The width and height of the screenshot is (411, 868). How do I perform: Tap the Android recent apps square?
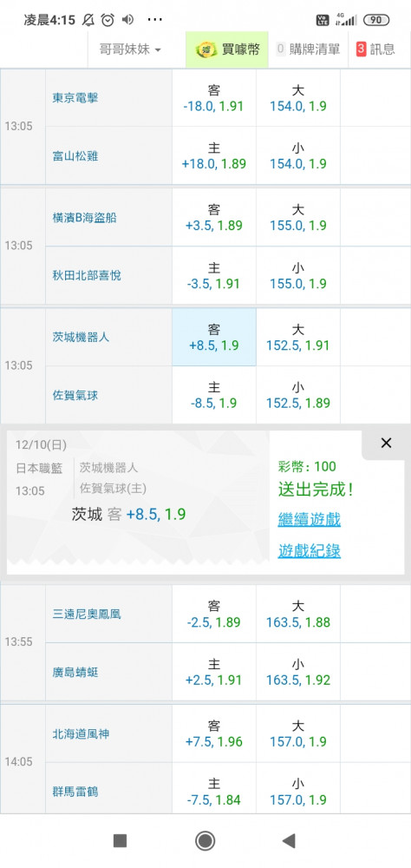(x=120, y=841)
